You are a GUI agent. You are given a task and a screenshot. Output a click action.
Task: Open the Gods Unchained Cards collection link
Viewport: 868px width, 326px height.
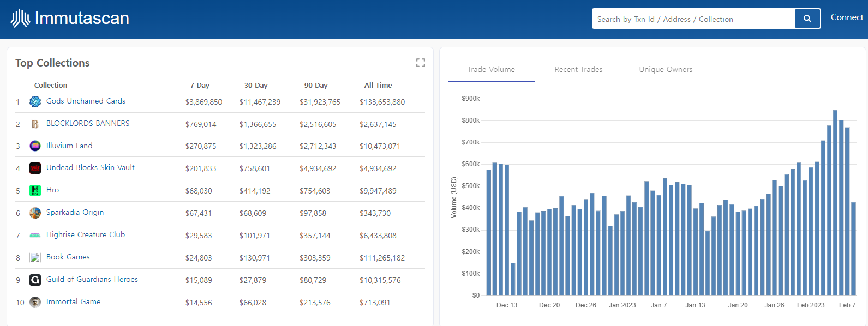coord(86,101)
